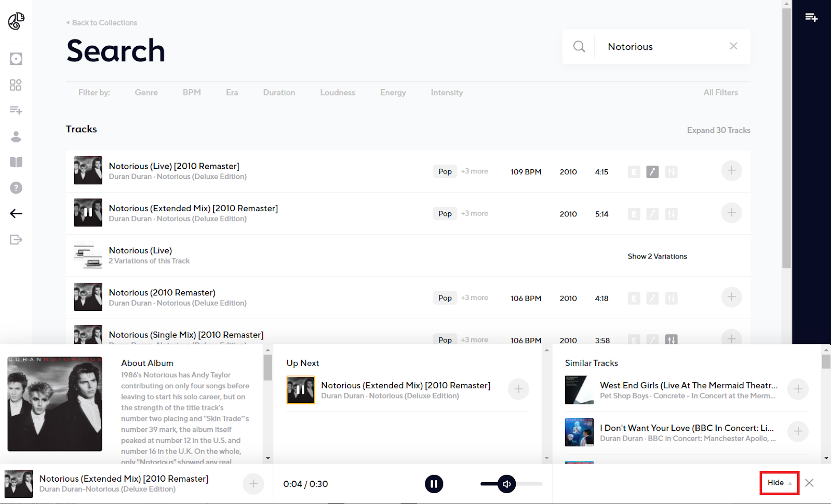
Task: Open the Duran Duran Notorious album cover
Action: click(55, 404)
